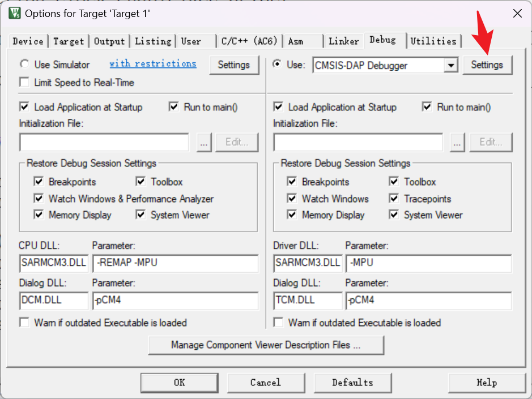Toggle debugger Warn if outdated Executable checkbox
This screenshot has width=532, height=399.
coord(278,323)
